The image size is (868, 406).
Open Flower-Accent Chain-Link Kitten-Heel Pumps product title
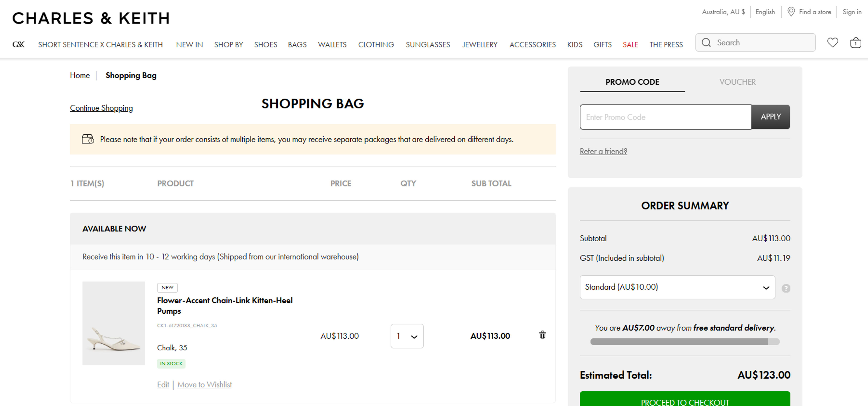(225, 305)
